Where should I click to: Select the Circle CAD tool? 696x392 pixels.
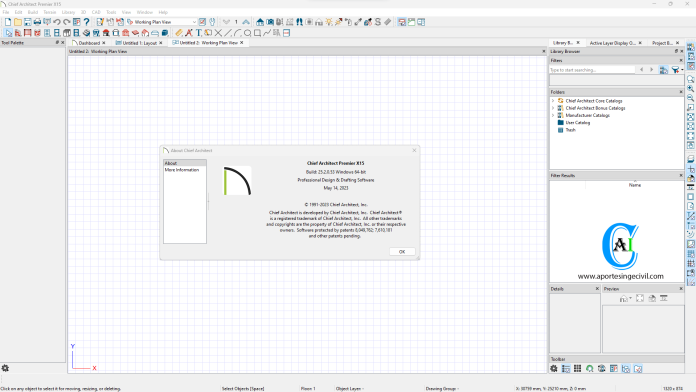pos(247,33)
